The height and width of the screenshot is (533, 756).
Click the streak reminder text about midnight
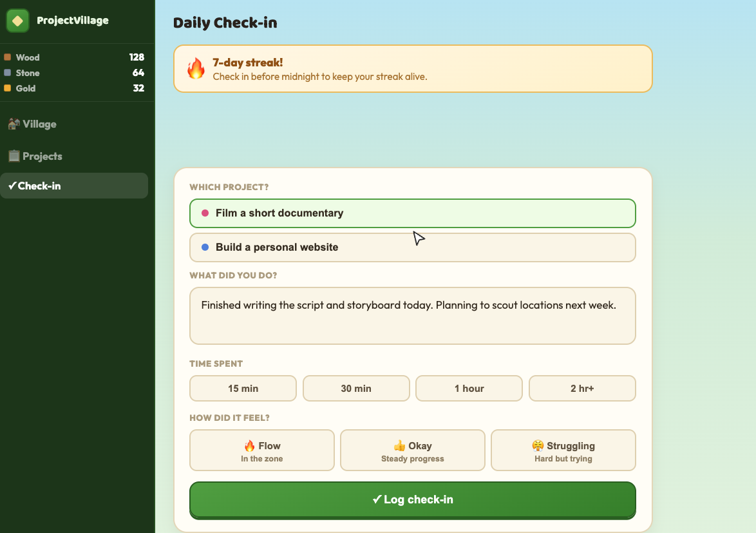point(320,77)
